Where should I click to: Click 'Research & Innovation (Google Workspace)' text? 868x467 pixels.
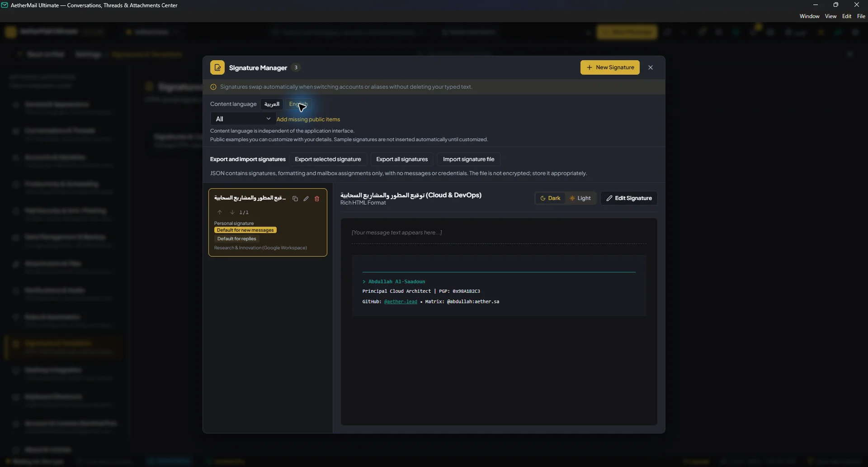[x=260, y=248]
